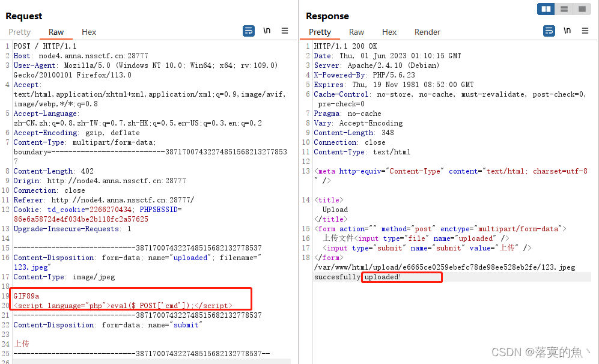Click the POST / HTTP/1.1 request line
Viewport: 599px width, 364px height.
point(45,46)
